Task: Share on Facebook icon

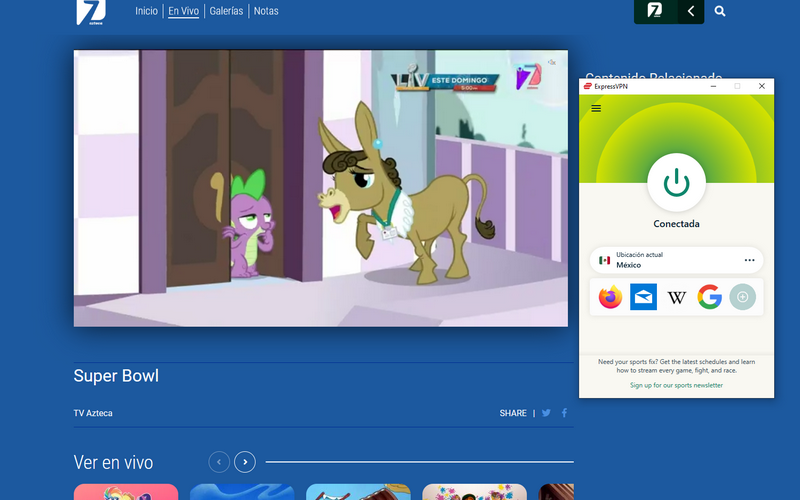Action: tap(564, 413)
